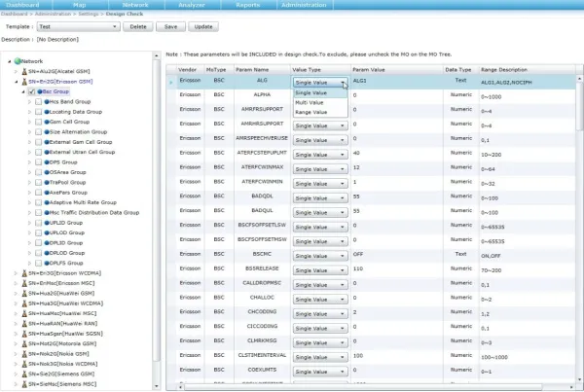Screen dimensions: 584x392
Task: Click the tower icon for Motorola GSM
Action: 23,344
